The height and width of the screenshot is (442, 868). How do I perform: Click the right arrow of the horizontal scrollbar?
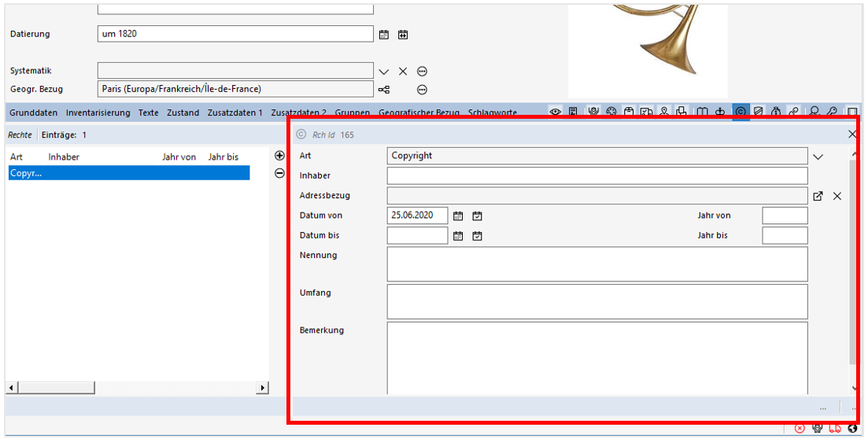click(x=262, y=388)
